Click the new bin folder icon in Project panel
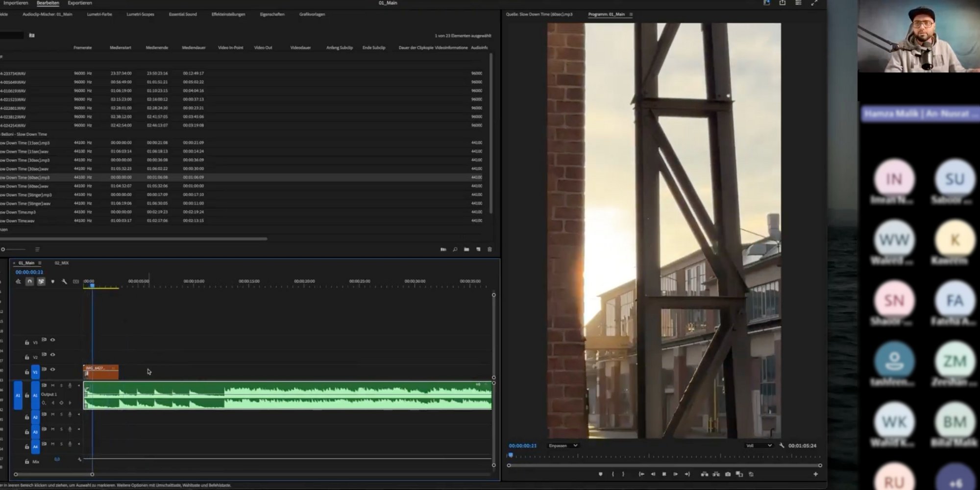The image size is (980, 490). click(466, 249)
